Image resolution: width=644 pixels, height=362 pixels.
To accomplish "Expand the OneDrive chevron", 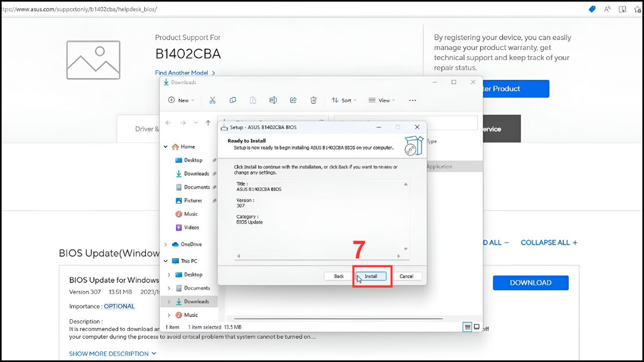I will click(x=165, y=245).
